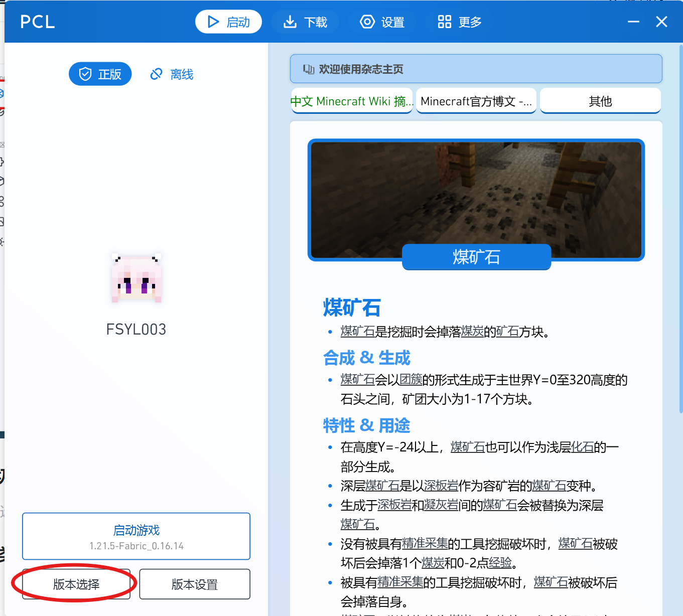
Task: Click the FSYL003 username text
Action: coord(136,330)
